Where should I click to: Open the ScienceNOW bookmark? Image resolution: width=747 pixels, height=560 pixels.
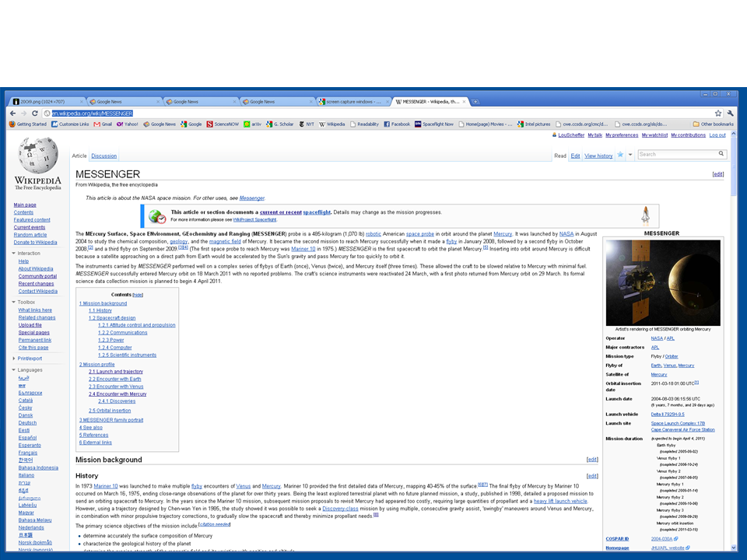[223, 124]
